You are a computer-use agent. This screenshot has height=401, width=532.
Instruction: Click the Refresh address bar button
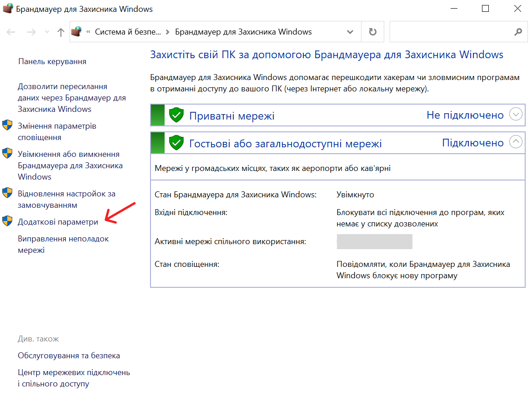click(x=372, y=32)
